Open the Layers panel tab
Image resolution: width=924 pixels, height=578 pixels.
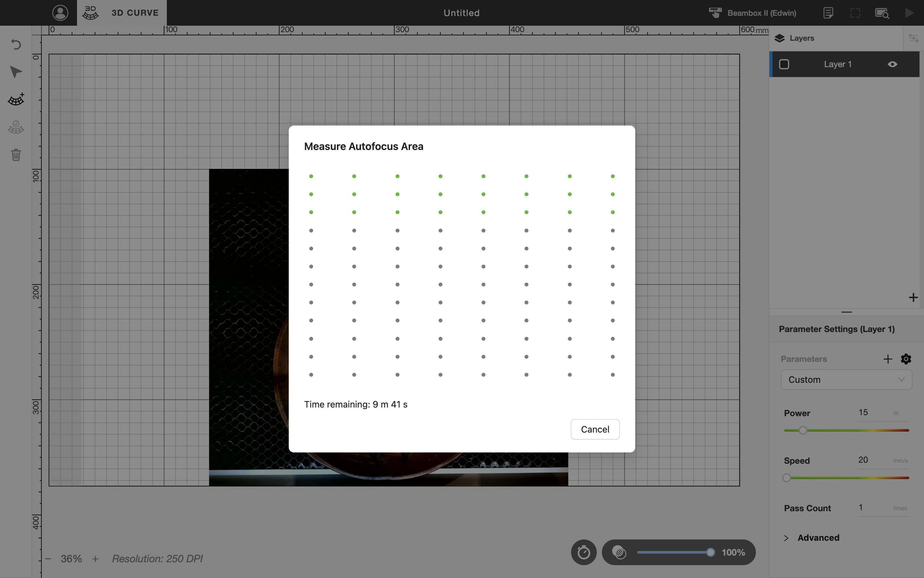tap(794, 38)
